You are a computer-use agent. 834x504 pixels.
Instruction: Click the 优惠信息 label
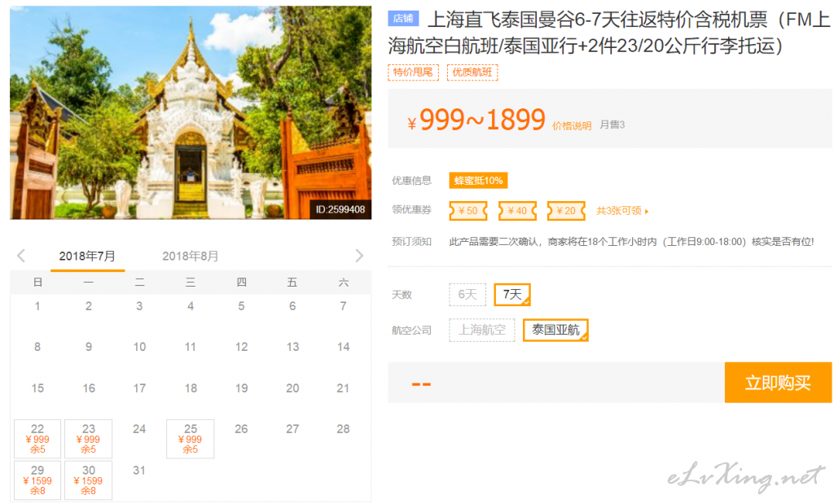[x=411, y=180]
